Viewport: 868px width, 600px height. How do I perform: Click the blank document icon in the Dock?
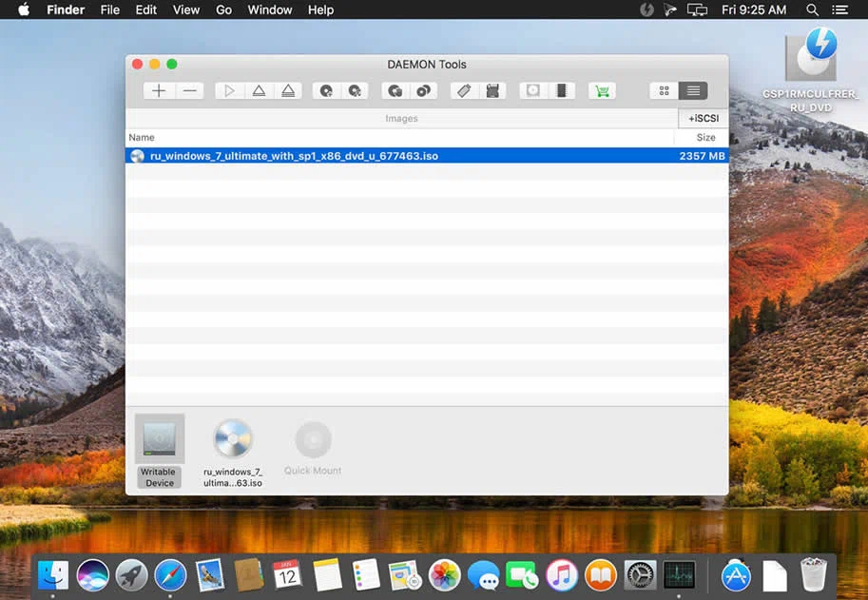pyautogui.click(x=775, y=575)
